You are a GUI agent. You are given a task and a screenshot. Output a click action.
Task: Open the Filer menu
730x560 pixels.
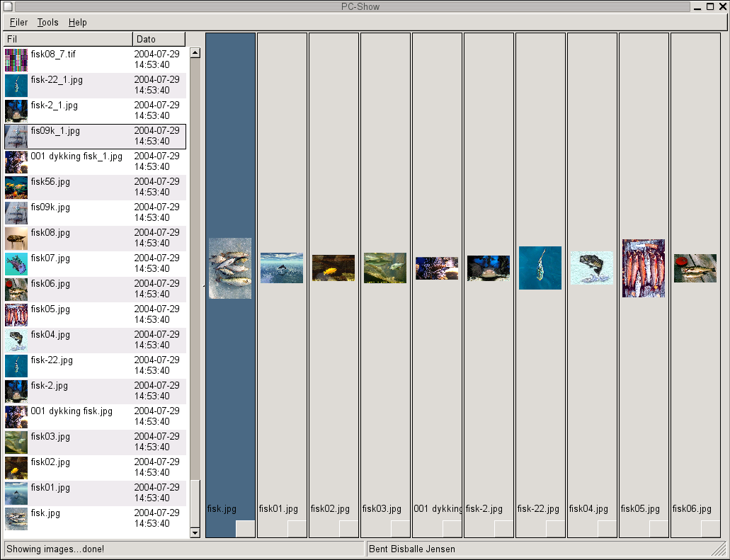18,23
